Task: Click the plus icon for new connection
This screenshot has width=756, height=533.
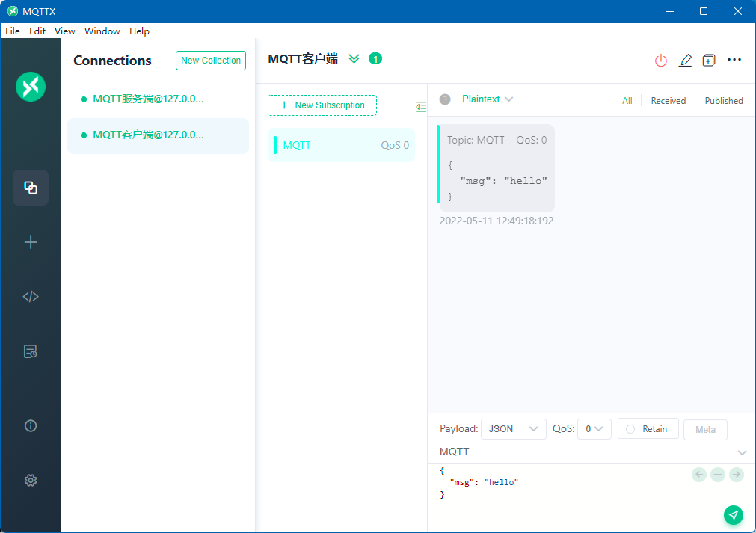Action: pyautogui.click(x=31, y=242)
